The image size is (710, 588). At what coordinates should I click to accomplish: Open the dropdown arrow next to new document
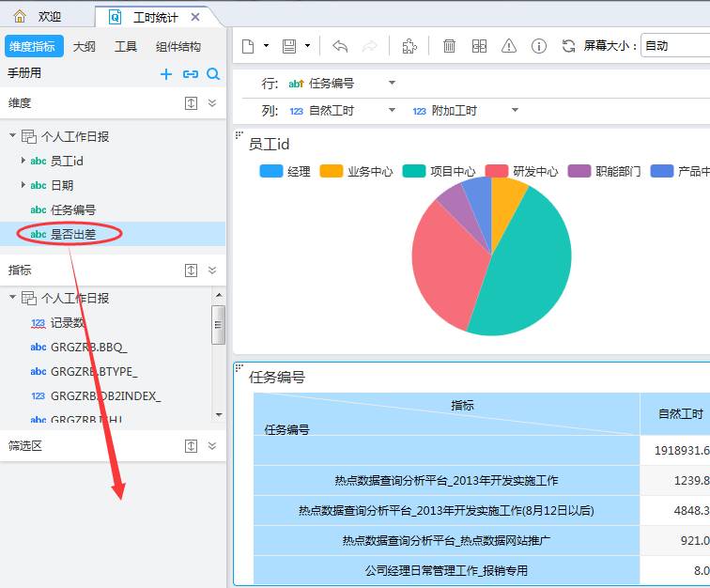[x=267, y=45]
